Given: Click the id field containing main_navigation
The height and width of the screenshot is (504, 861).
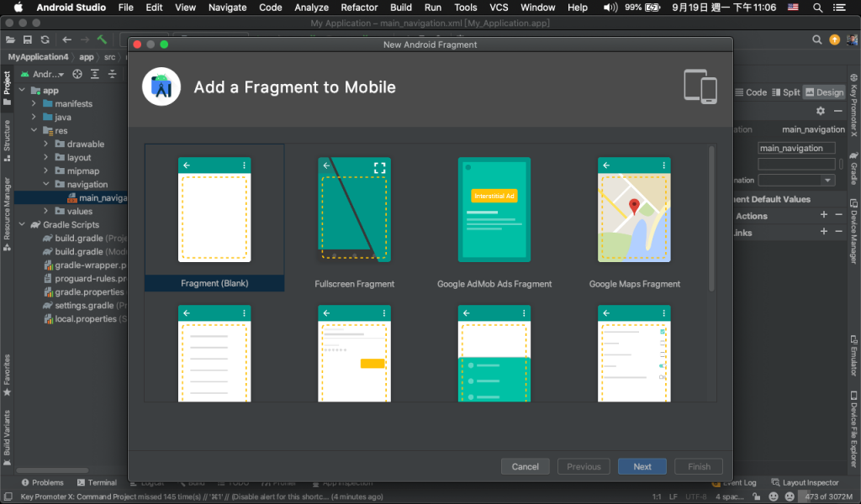Looking at the screenshot, I should 796,148.
